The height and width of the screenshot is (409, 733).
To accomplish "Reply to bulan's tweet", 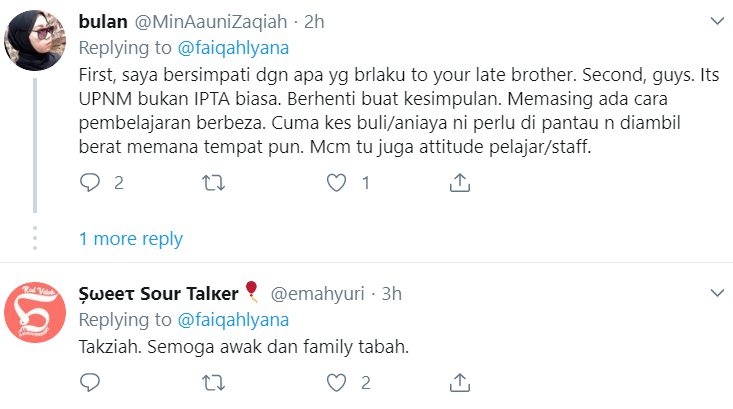I will (90, 183).
